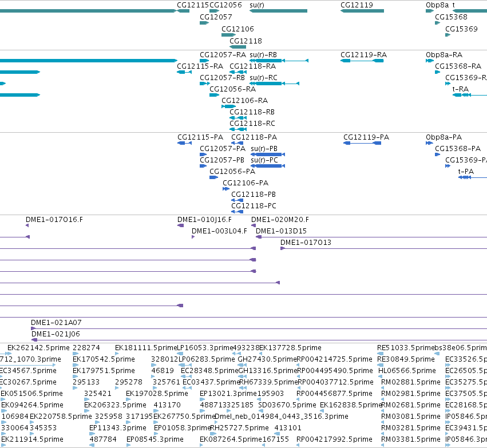Click BAC clone DME1-021A07 label
The height and width of the screenshot is (448, 487).
pyautogui.click(x=56, y=323)
